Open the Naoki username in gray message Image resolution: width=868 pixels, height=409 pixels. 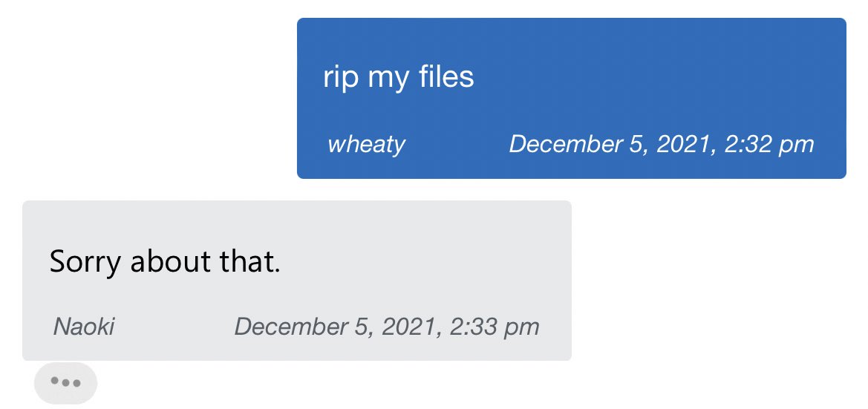(x=84, y=327)
